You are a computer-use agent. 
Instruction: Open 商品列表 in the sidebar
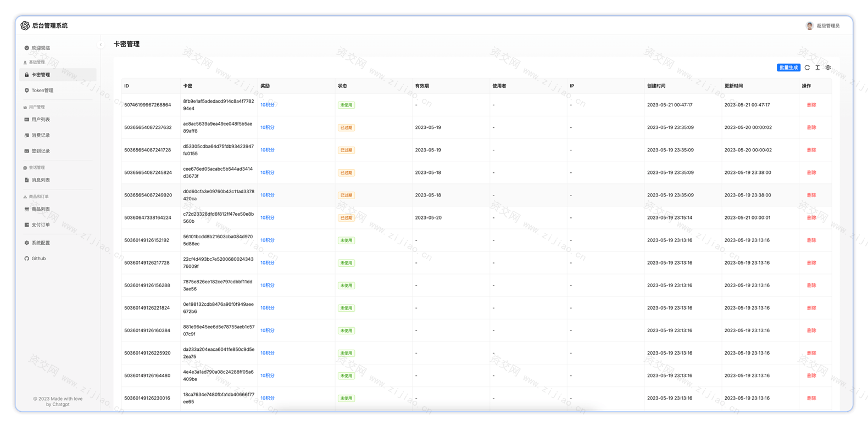[x=58, y=209]
